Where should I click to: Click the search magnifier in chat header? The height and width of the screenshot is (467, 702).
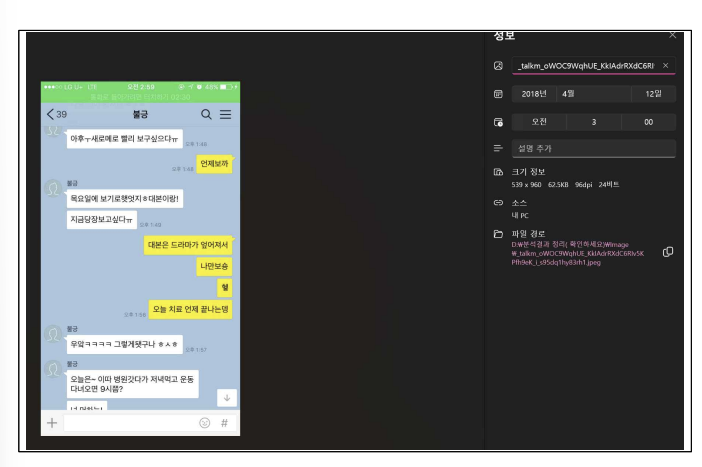pos(206,114)
